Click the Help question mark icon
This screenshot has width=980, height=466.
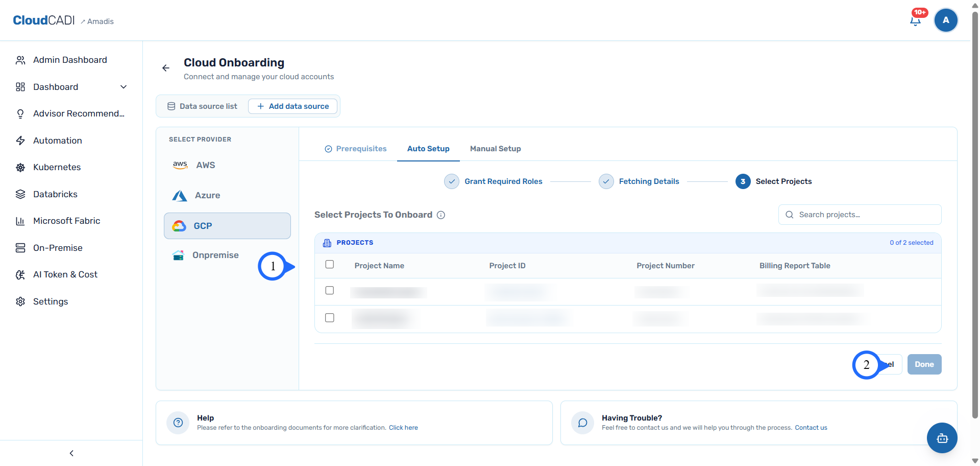pyautogui.click(x=178, y=423)
